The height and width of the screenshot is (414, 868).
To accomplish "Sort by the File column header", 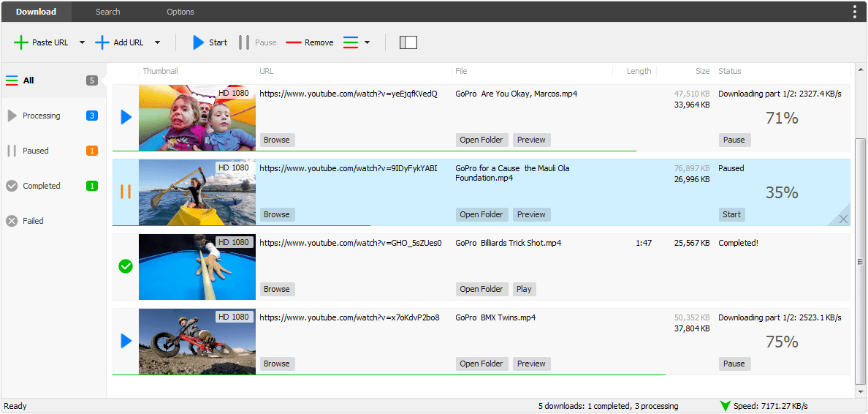I will click(x=461, y=71).
